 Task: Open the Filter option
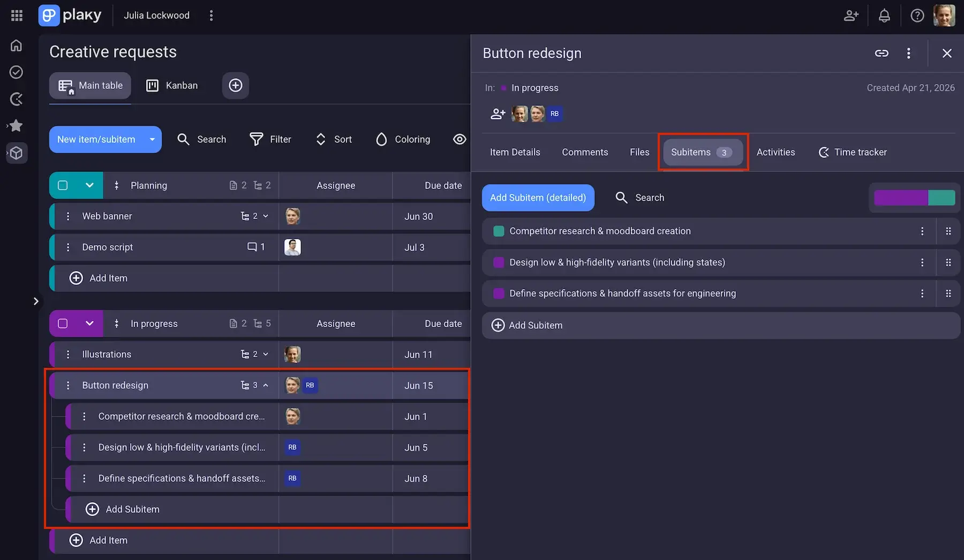[x=270, y=139]
